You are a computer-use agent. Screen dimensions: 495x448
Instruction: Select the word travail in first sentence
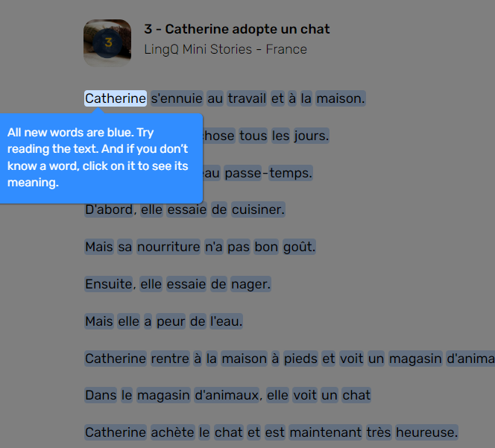coord(247,98)
